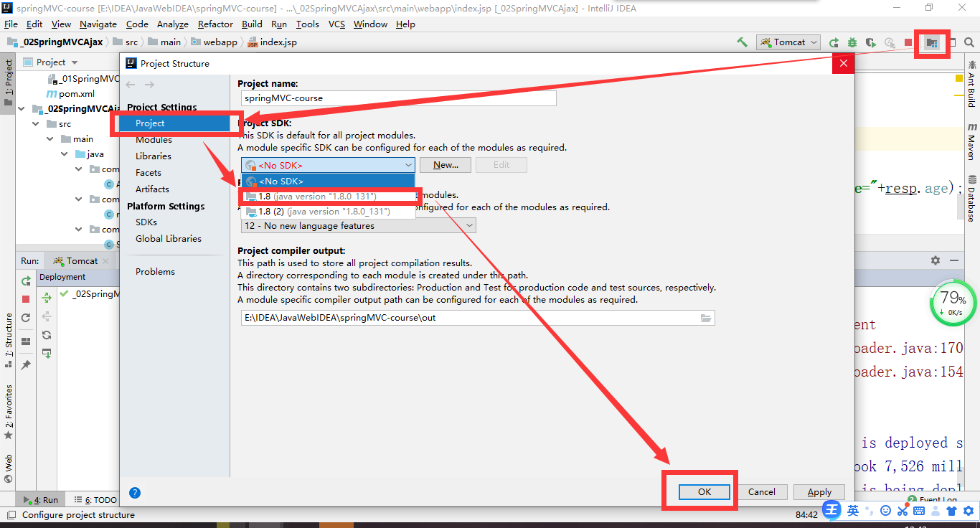Create new SDK with the New button
The height and width of the screenshot is (528, 980).
point(445,164)
